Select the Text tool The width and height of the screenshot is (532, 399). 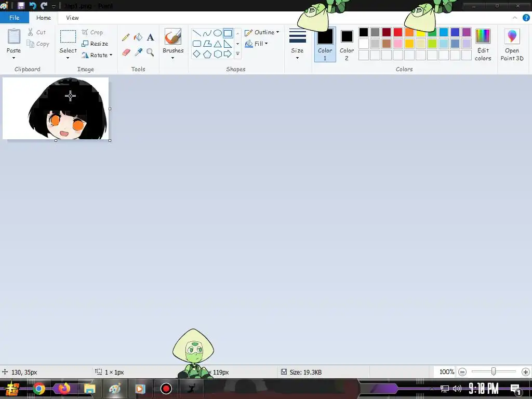tap(150, 37)
